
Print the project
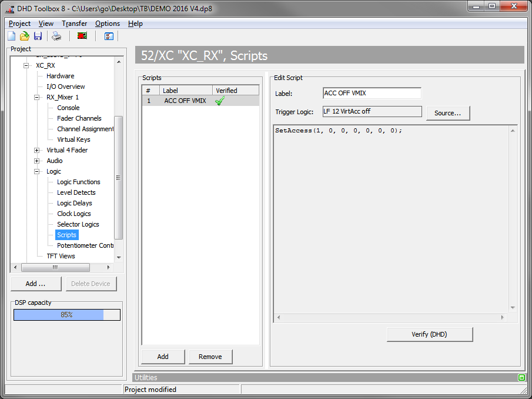click(x=56, y=36)
